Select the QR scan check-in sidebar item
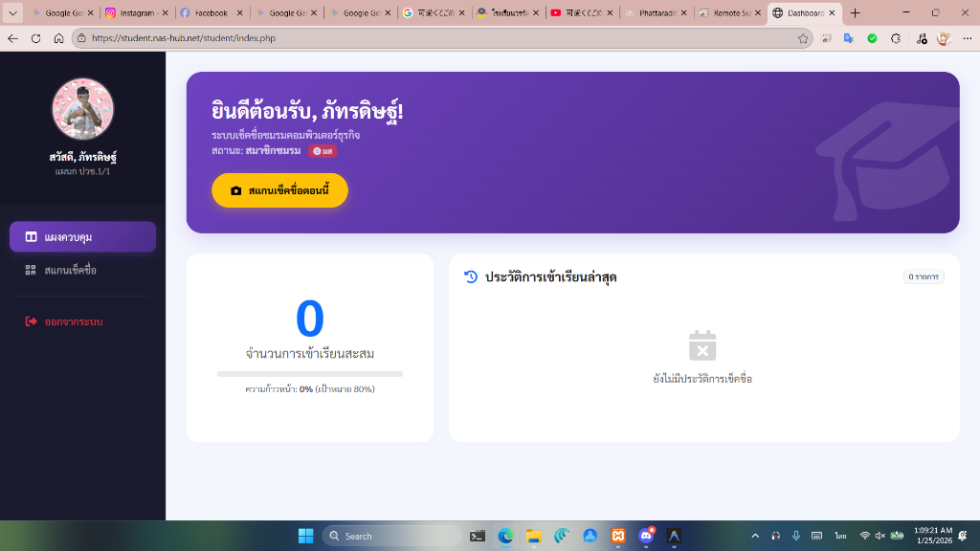The image size is (980, 551). tap(70, 271)
